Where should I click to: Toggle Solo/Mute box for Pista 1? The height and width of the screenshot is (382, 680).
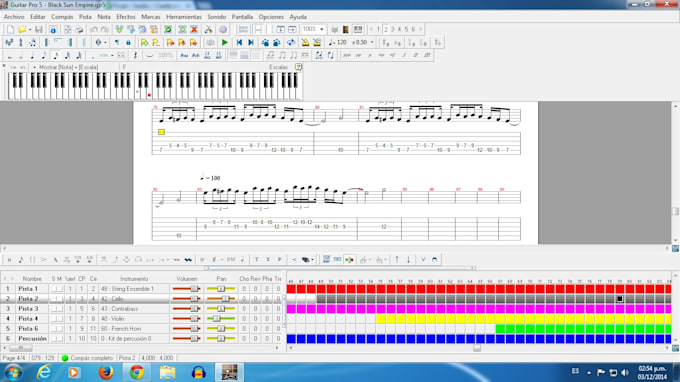point(57,289)
